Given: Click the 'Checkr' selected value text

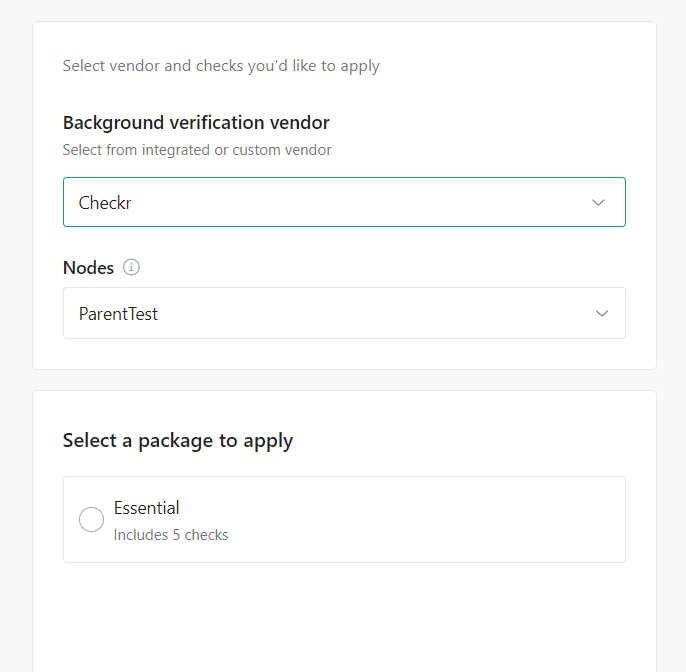Looking at the screenshot, I should [x=105, y=203].
